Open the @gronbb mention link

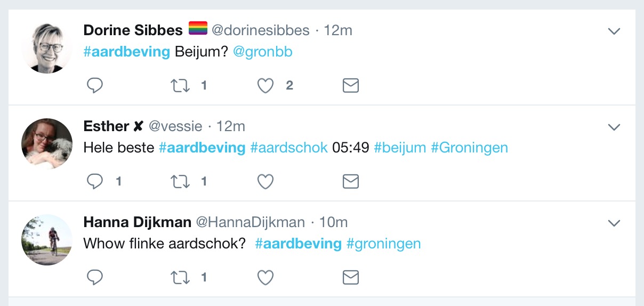click(x=263, y=52)
